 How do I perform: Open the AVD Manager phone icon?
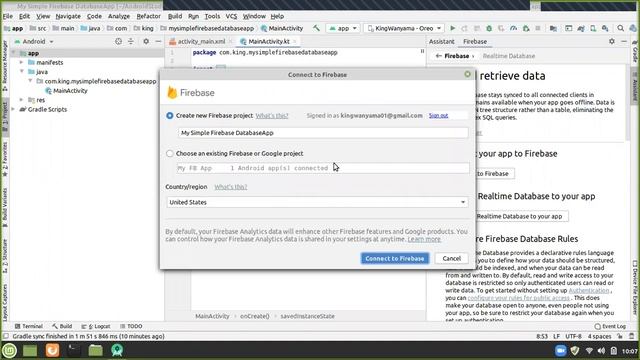point(593,28)
